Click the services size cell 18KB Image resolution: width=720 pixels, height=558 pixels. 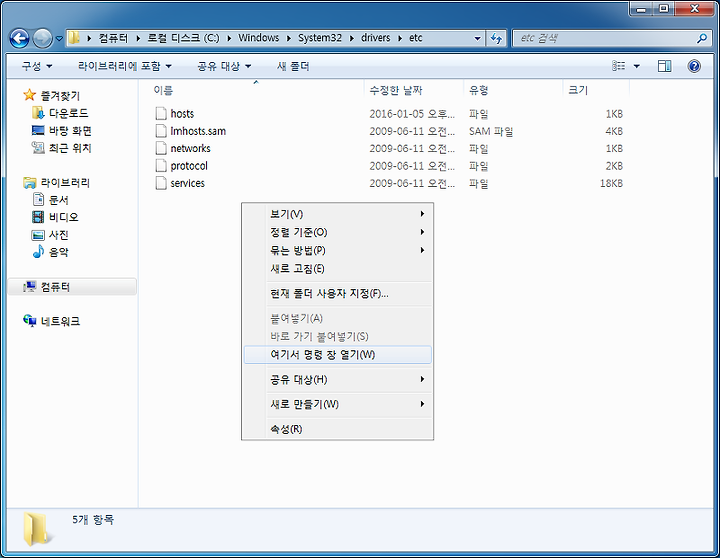pos(611,183)
